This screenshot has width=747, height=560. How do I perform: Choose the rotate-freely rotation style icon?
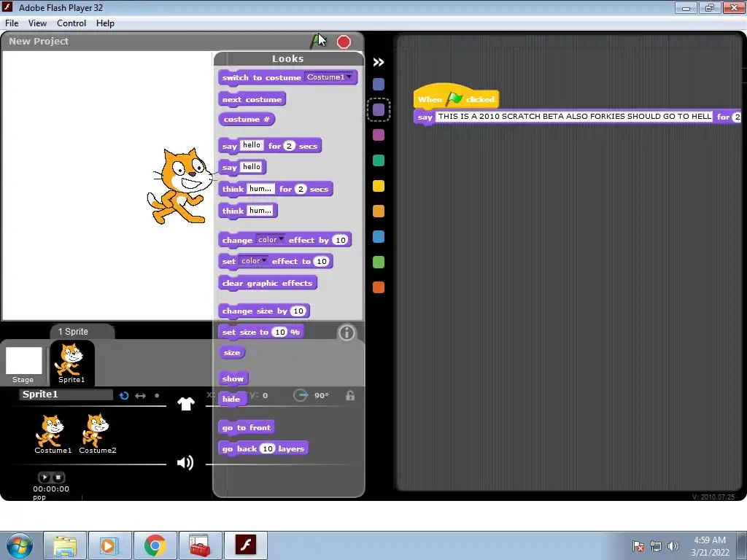[124, 396]
